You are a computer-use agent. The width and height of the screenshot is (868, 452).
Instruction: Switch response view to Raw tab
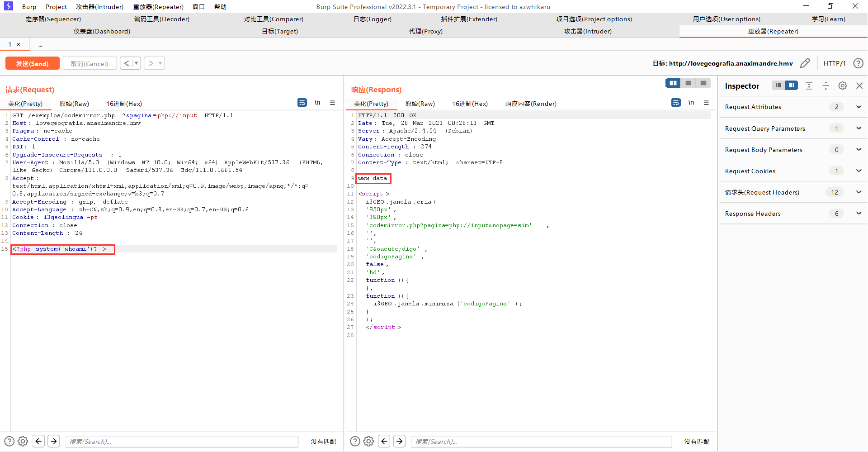tap(420, 104)
